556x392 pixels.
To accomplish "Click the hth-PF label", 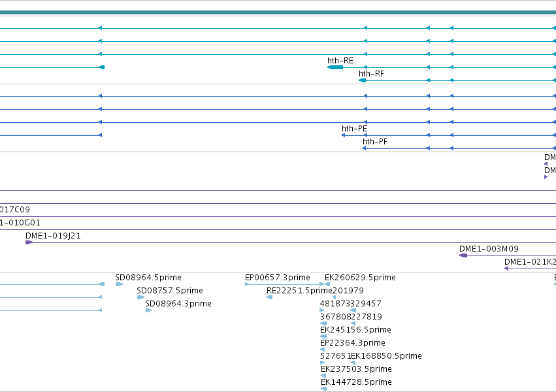I will 375,142.
